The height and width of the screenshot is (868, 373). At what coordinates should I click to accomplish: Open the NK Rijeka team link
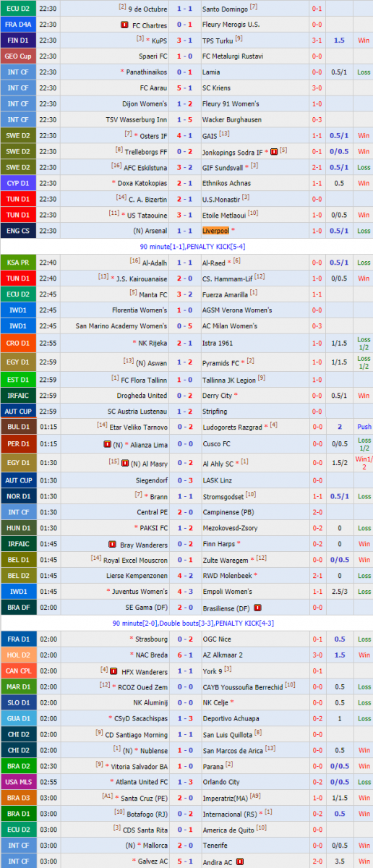pos(153,343)
